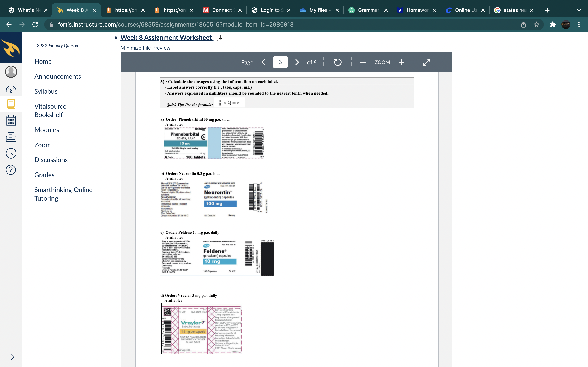Zoom in on the file preview
This screenshot has width=588, height=367.
pyautogui.click(x=401, y=62)
